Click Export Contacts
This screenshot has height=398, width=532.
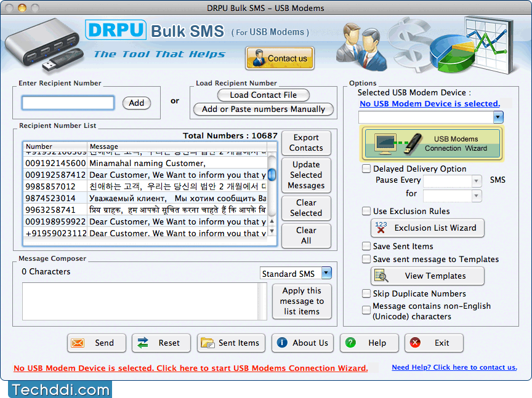[306, 143]
